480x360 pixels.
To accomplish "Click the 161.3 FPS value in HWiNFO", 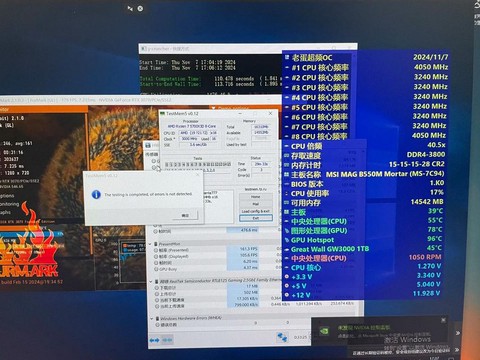I will (x=248, y=249).
